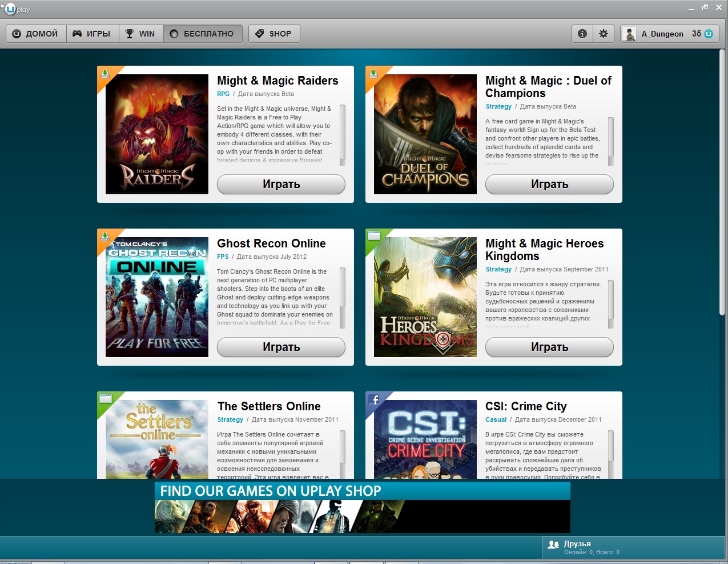728x564 pixels.
Task: Click the Duel of Champions cover art
Action: coord(425,134)
